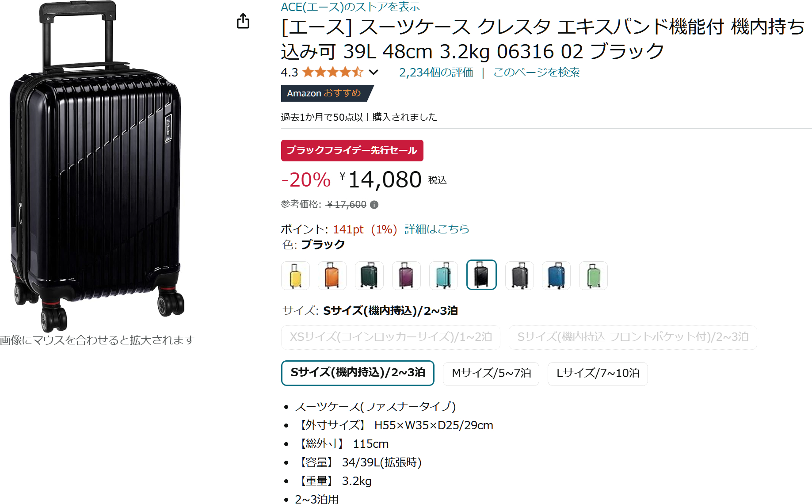This screenshot has width=812, height=504.
Task: Select the purple suitcase color swatch
Action: tap(406, 275)
